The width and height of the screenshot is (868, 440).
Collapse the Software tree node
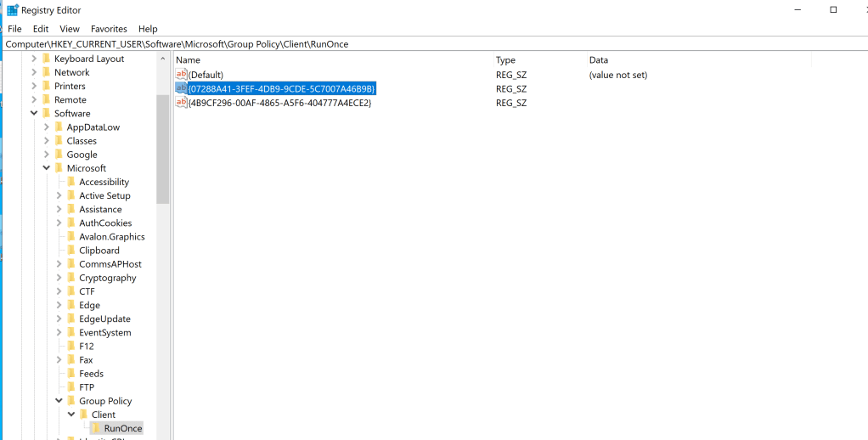point(34,113)
